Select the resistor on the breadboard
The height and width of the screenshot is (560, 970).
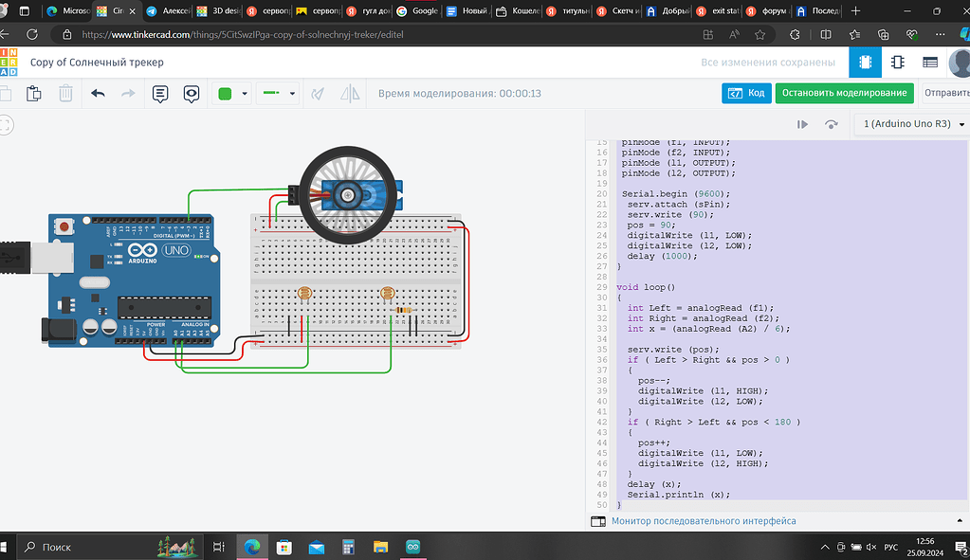coord(403,310)
